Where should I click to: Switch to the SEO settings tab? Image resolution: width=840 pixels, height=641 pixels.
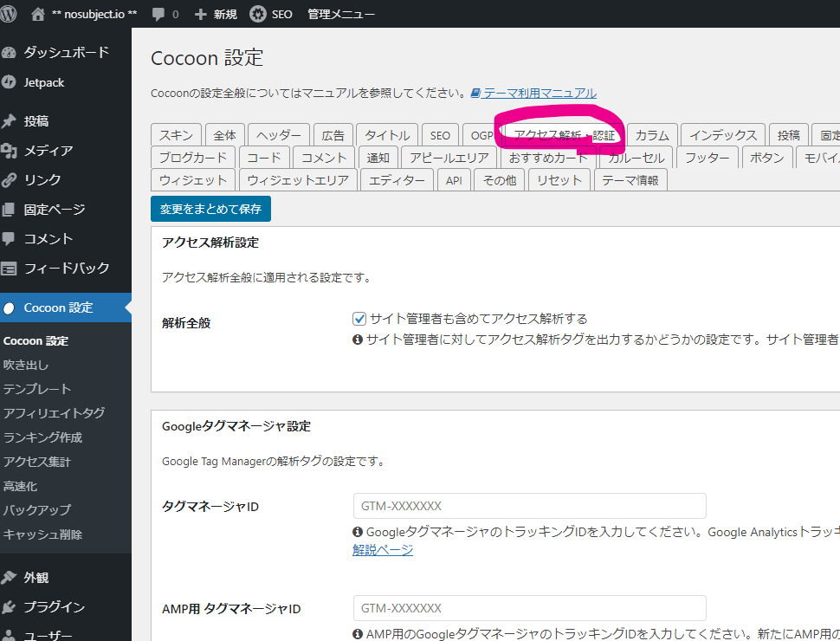pyautogui.click(x=441, y=134)
